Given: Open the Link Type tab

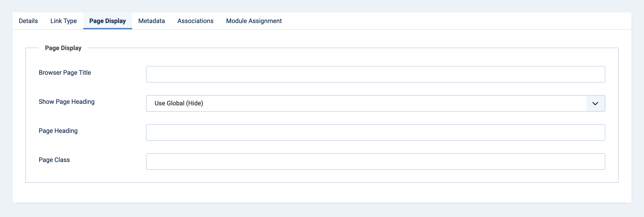Looking at the screenshot, I should pyautogui.click(x=64, y=21).
